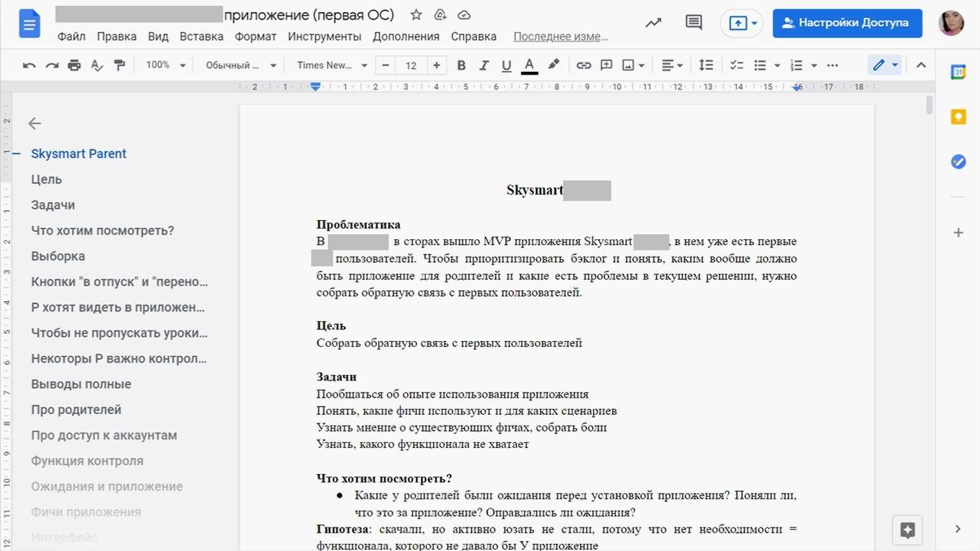Open the text color picker
Screen dimensions: 980x551
(x=529, y=66)
